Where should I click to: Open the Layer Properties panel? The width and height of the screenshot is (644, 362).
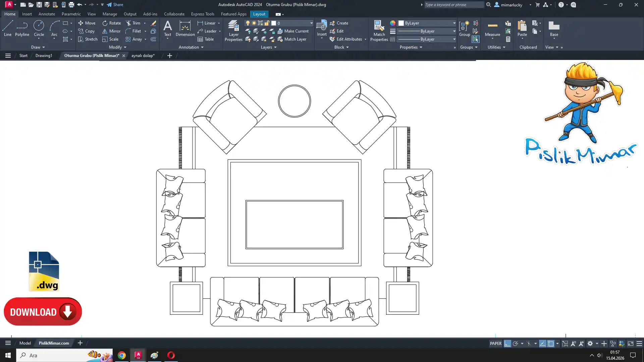(x=233, y=31)
